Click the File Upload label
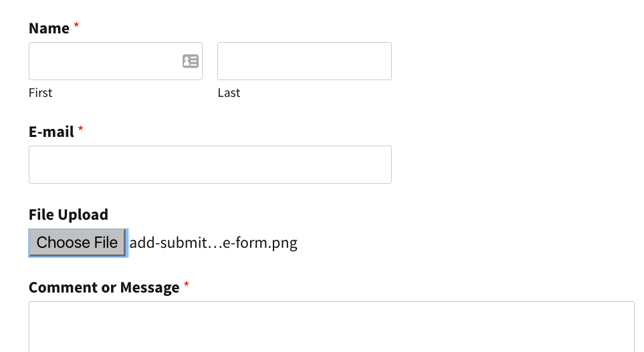 click(x=69, y=214)
